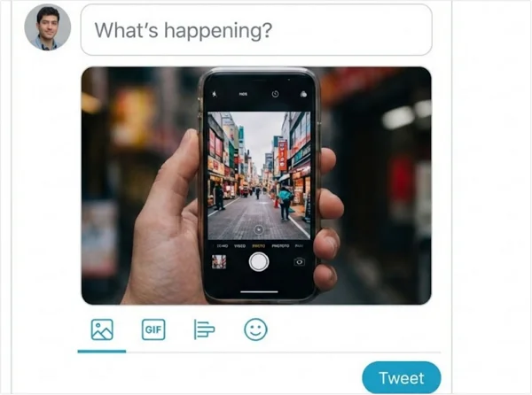Switch to Video mode in camera modes
The height and width of the screenshot is (395, 532).
point(239,246)
